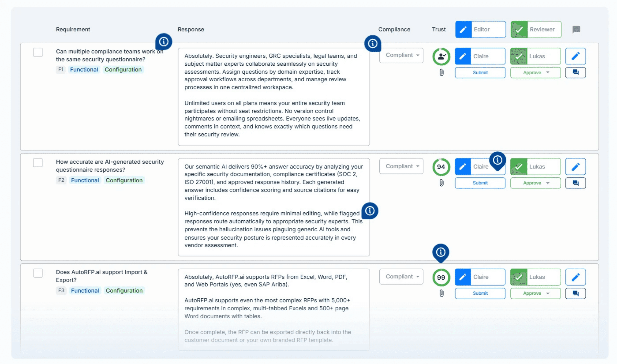Click the info marker beside the Requirement column

(164, 42)
